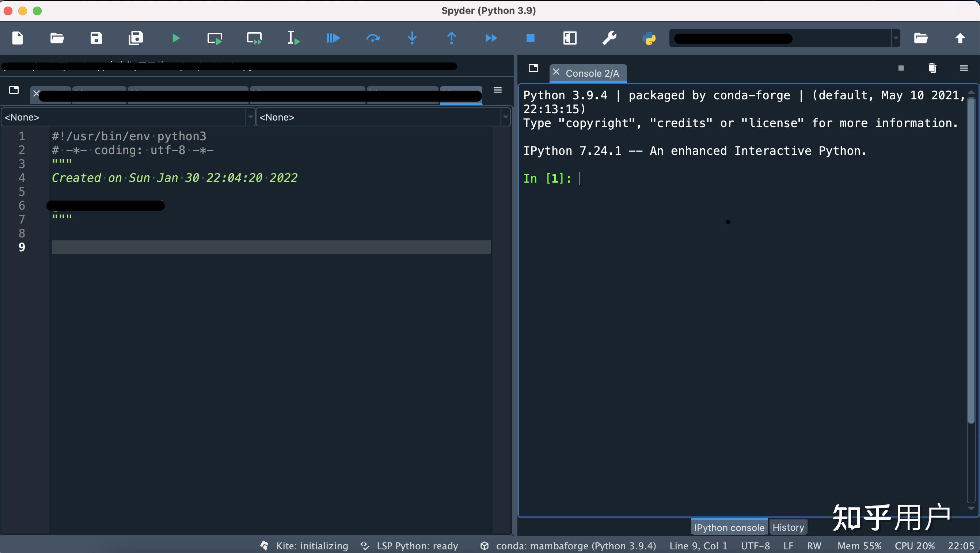Step into function with down arrow icon
The image size is (980, 553).
[412, 38]
